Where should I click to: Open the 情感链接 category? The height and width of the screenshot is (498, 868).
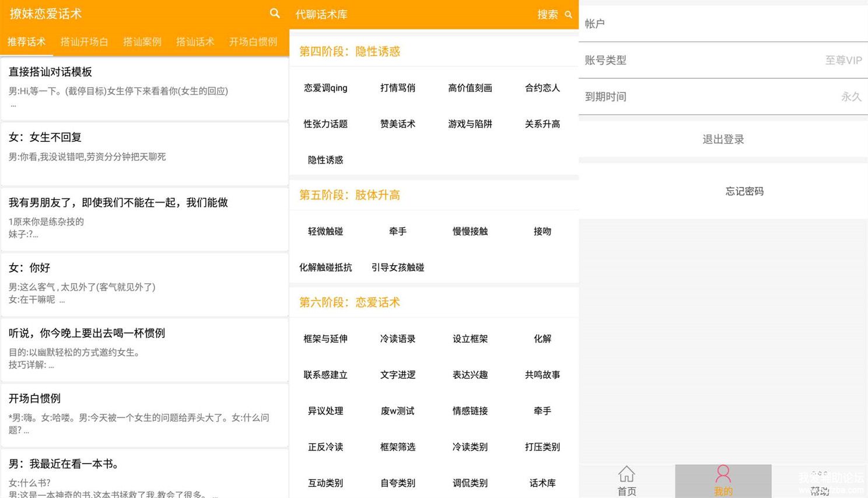470,411
